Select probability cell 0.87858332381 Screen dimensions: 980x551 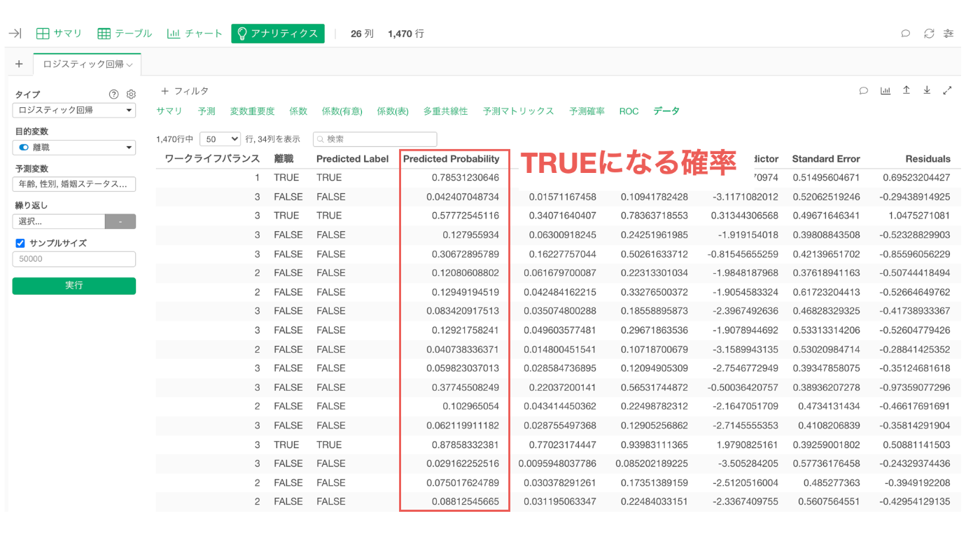point(465,445)
